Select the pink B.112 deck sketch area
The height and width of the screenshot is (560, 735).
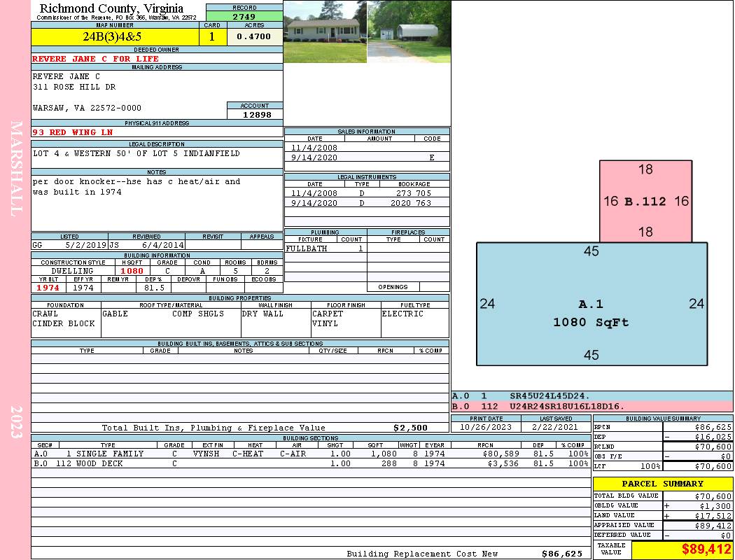point(645,201)
